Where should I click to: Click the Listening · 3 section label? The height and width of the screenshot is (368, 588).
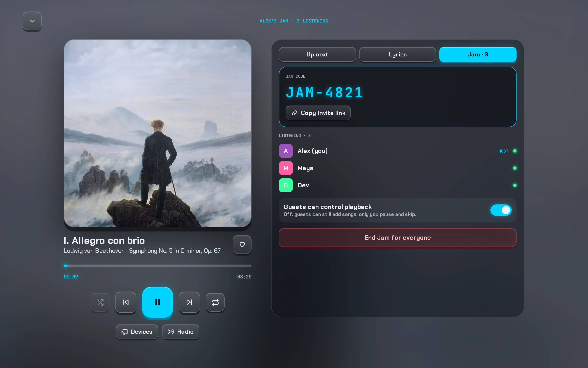tap(295, 136)
